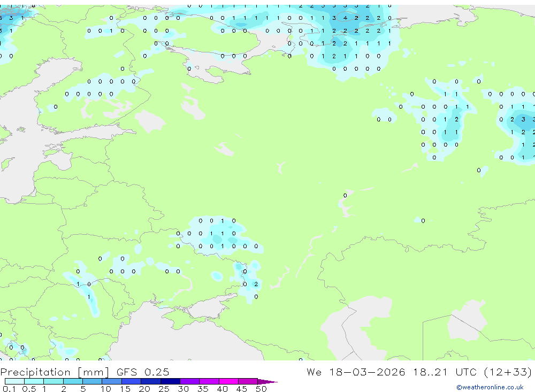535x392 pixels.
Task: Click the date "18-03-2026" in the footer
Action: [367, 372]
